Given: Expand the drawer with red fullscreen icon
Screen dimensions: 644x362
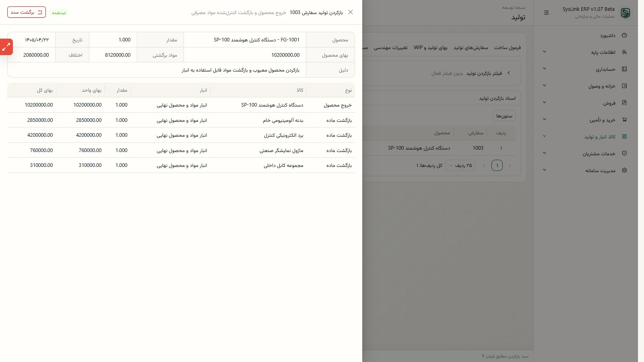Looking at the screenshot, I should click(6, 47).
